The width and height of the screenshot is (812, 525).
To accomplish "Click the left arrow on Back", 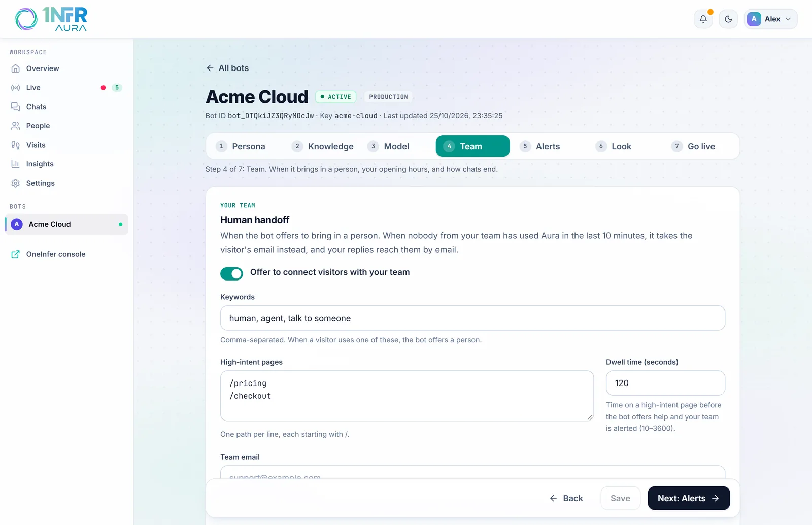I will [553, 498].
